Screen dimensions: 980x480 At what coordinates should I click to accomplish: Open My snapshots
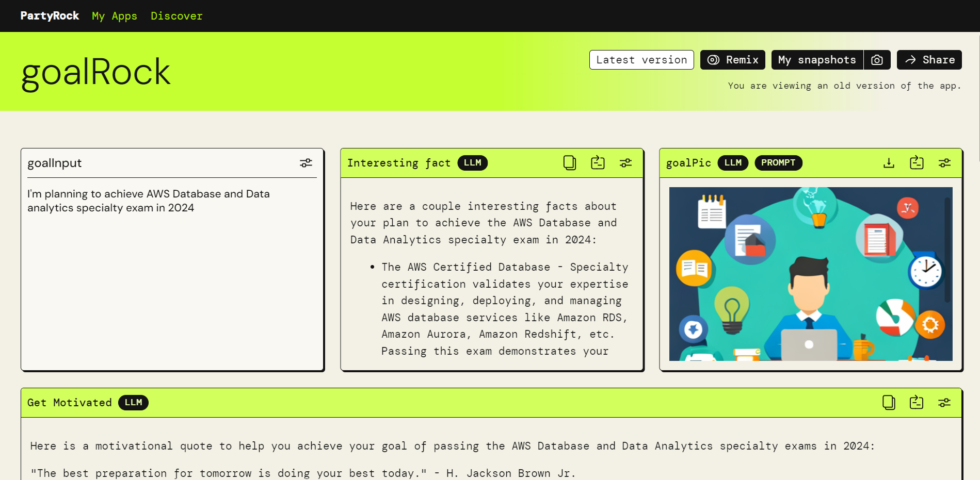pyautogui.click(x=817, y=60)
